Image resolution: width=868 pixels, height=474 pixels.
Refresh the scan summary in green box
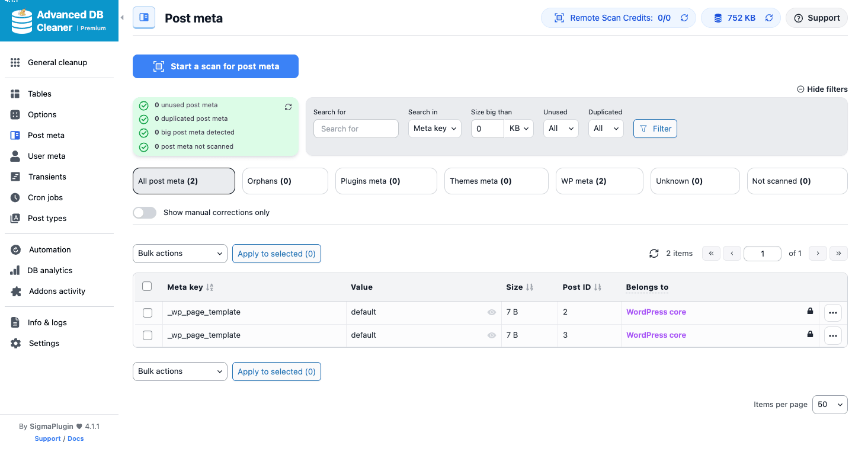click(288, 107)
